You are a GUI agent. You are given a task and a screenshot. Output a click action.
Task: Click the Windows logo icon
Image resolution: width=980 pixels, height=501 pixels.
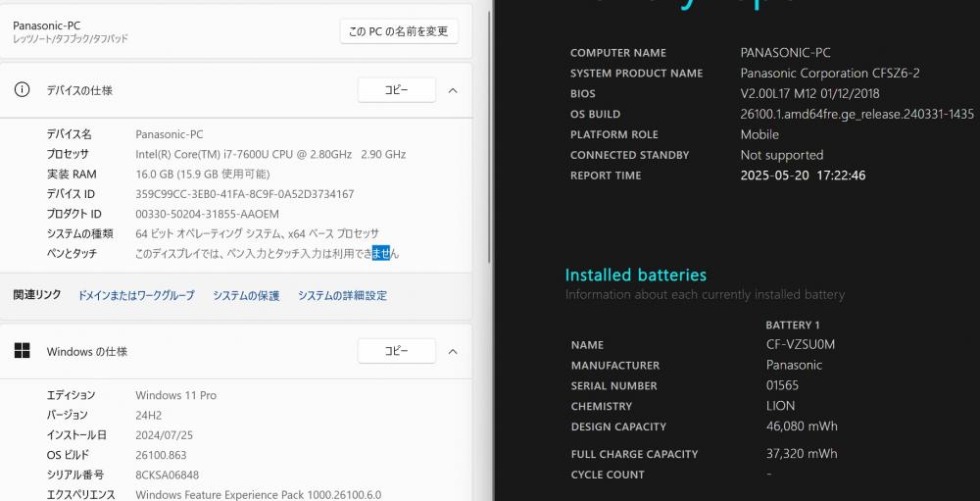(x=22, y=351)
